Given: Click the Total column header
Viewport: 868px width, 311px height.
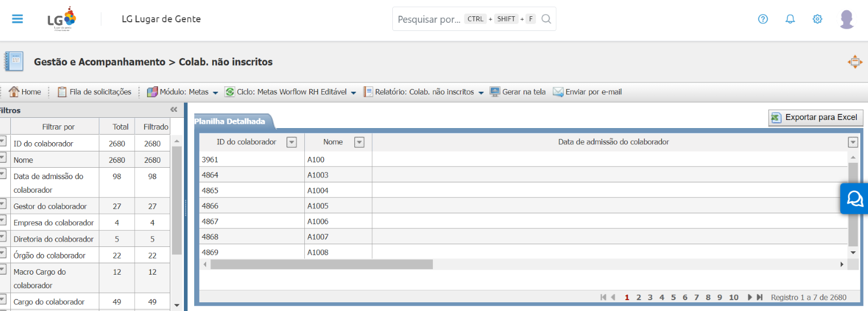Looking at the screenshot, I should [x=120, y=126].
